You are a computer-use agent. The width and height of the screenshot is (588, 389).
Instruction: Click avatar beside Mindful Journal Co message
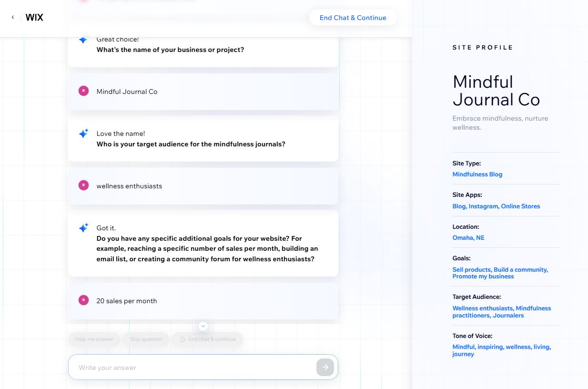(83, 91)
